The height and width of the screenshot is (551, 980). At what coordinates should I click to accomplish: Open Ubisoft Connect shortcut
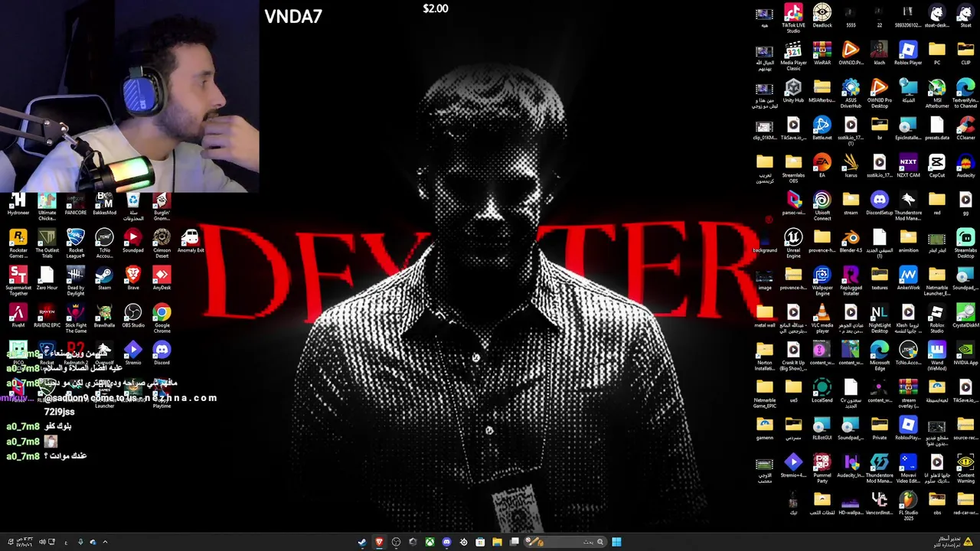(x=822, y=206)
